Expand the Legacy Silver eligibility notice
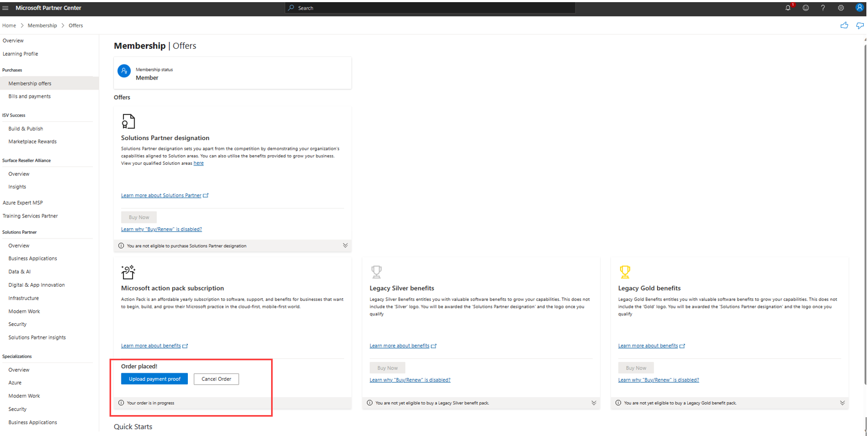Image resolution: width=868 pixels, height=436 pixels. pyautogui.click(x=594, y=403)
